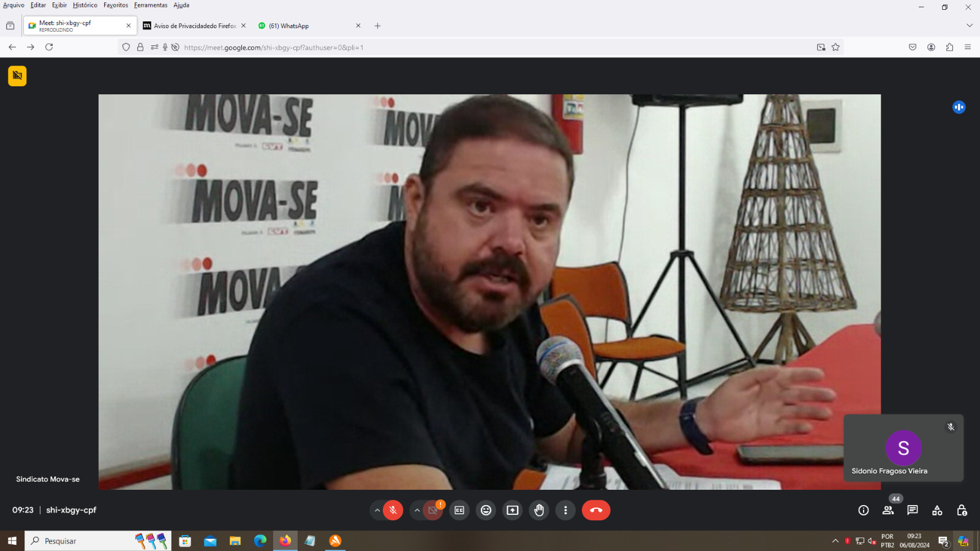Leave the call with red hang-up button
This screenshot has height=551, width=980.
[596, 510]
